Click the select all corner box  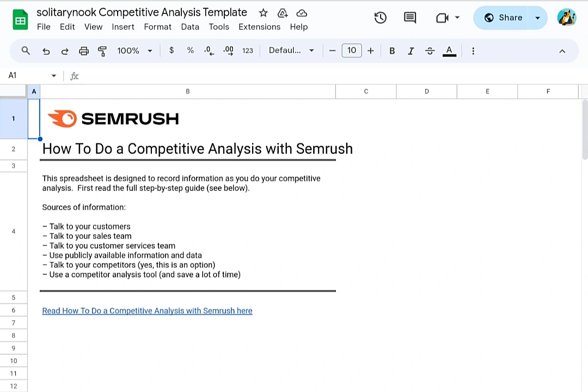[x=14, y=91]
